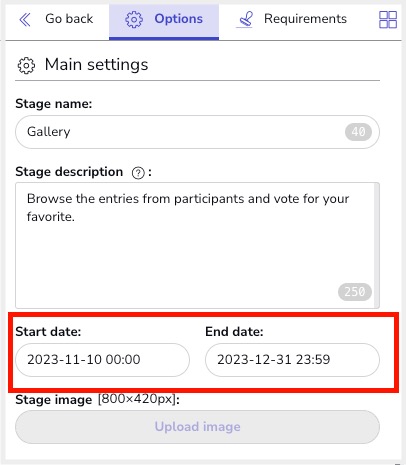This screenshot has height=465, width=406.
Task: Select the Options tab
Action: (164, 22)
